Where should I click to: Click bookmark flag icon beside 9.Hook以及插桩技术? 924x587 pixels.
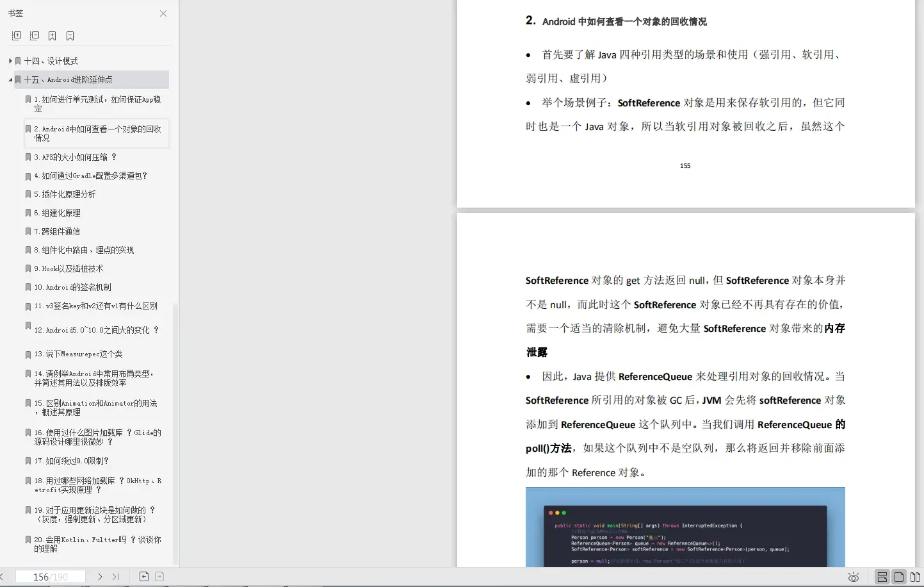(x=28, y=269)
